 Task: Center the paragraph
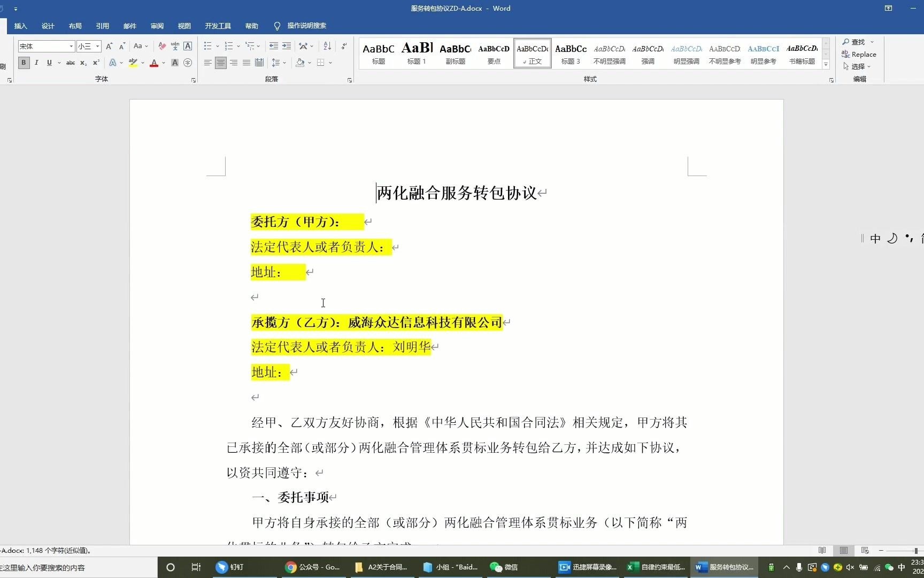(x=221, y=63)
